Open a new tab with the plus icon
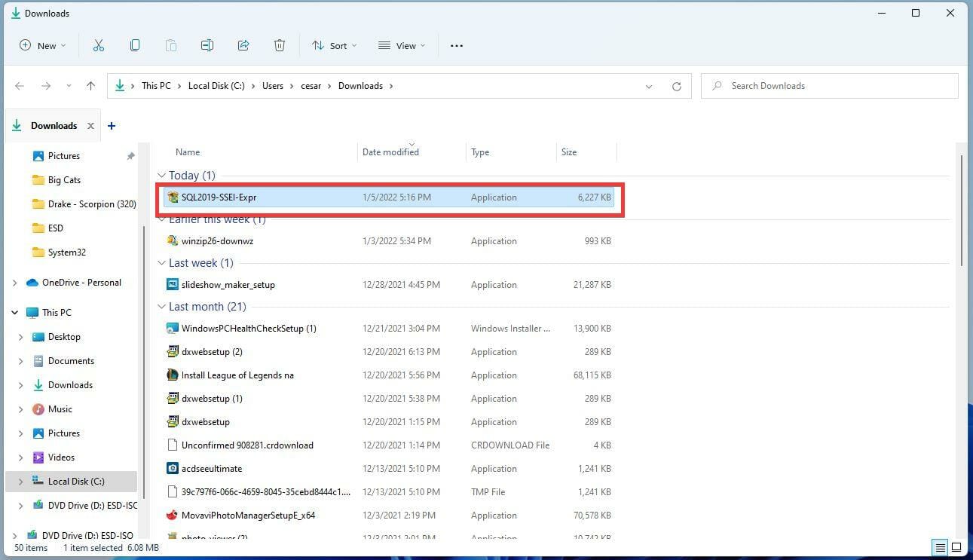Image resolution: width=973 pixels, height=560 pixels. tap(112, 125)
